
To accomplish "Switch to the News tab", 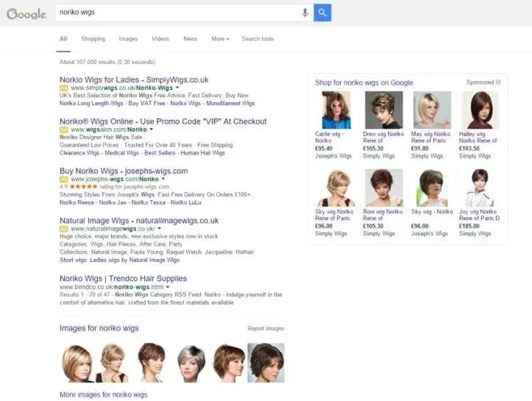I will click(190, 39).
